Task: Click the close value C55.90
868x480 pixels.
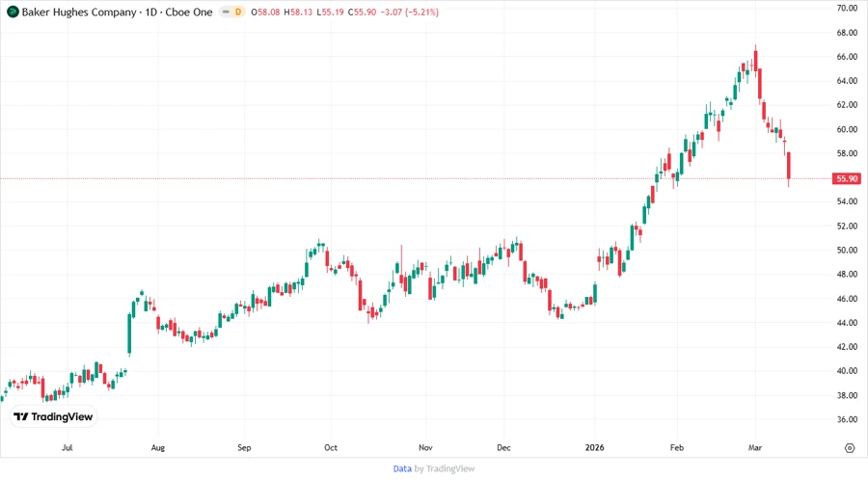Action: (362, 13)
